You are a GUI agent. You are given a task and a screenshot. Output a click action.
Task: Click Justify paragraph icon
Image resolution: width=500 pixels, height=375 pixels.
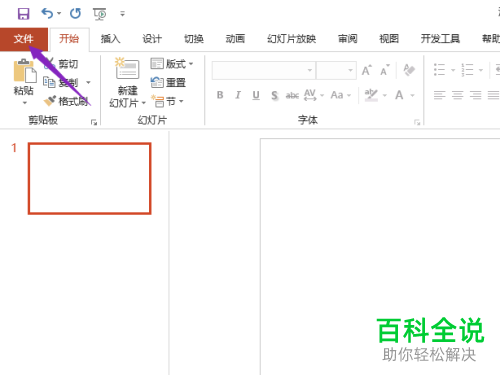493,95
